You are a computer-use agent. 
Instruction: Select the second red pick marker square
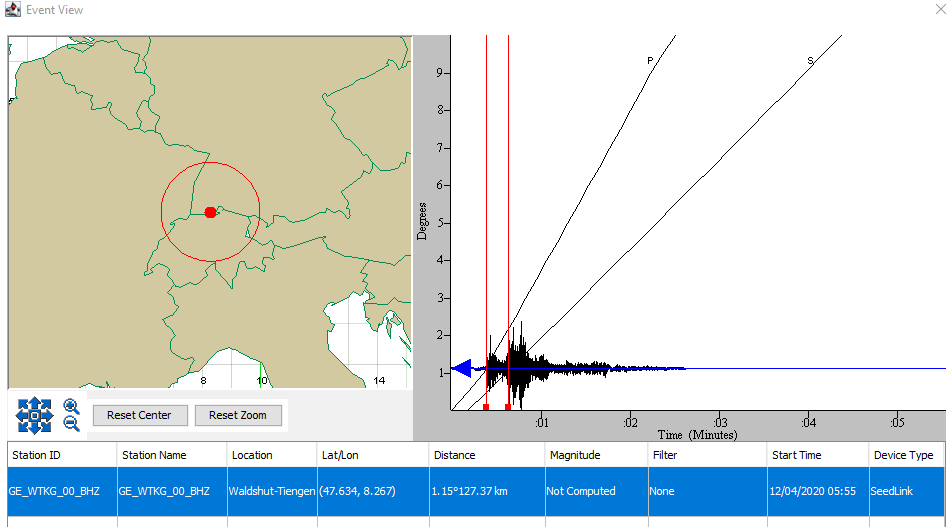click(508, 407)
